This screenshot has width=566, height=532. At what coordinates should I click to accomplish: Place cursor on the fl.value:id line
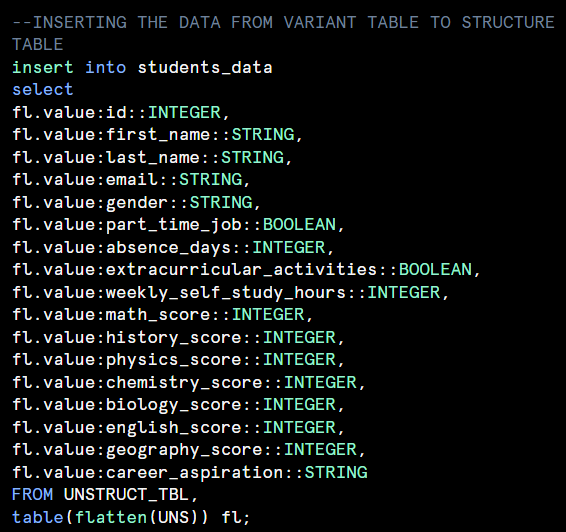[121, 113]
